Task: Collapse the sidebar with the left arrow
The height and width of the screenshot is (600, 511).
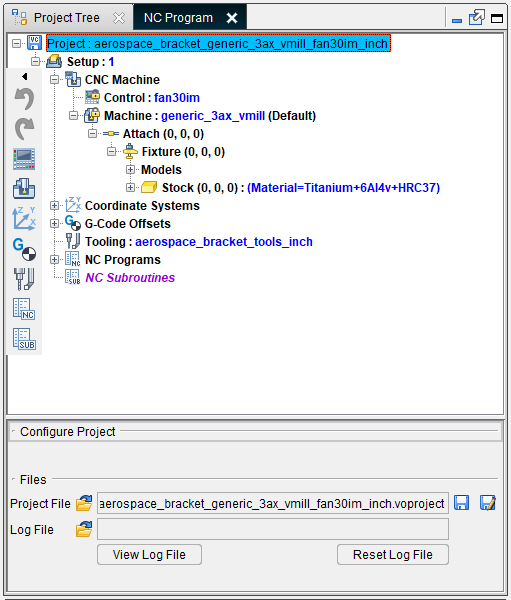Action: (x=24, y=77)
